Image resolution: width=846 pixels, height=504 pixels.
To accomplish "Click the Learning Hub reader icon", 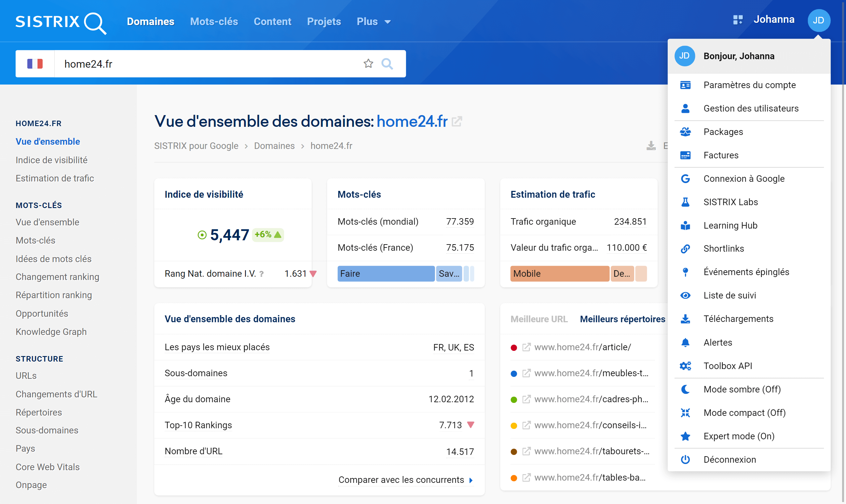I will (x=685, y=226).
